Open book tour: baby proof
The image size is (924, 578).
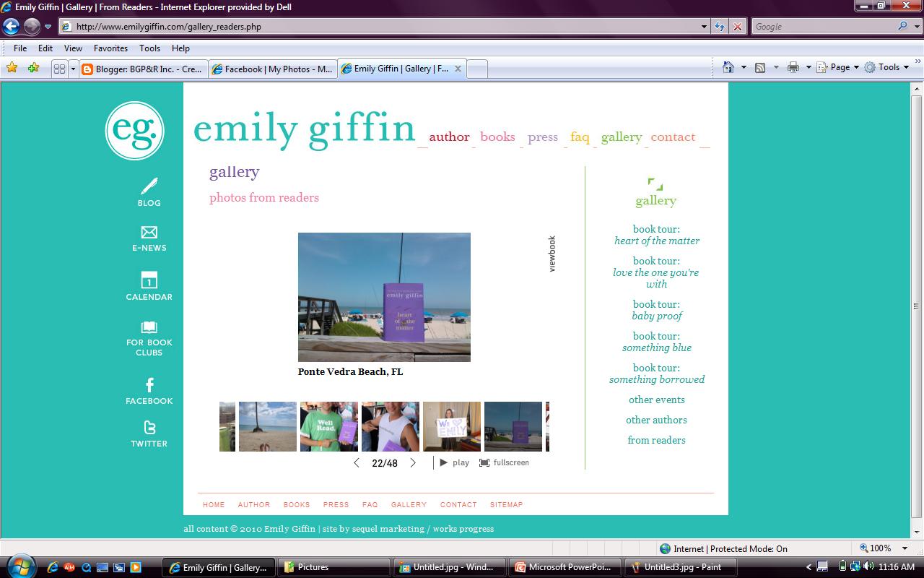pyautogui.click(x=657, y=310)
